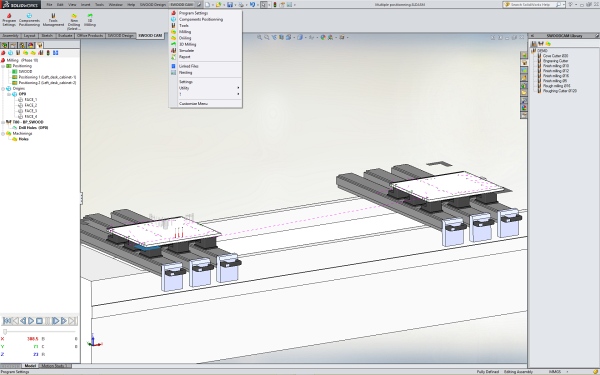This screenshot has width=600, height=375.
Task: Fast forward simulation button
Action: pos(64,321)
